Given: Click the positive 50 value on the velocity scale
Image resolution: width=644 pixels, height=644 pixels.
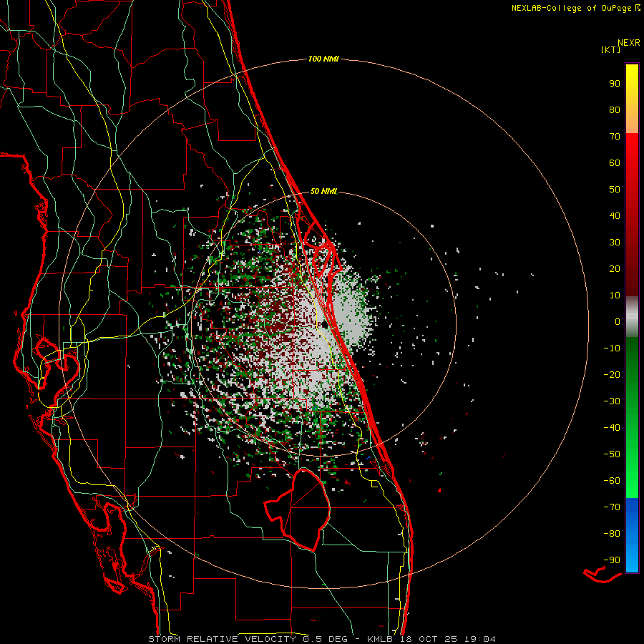Looking at the screenshot, I should point(615,190).
